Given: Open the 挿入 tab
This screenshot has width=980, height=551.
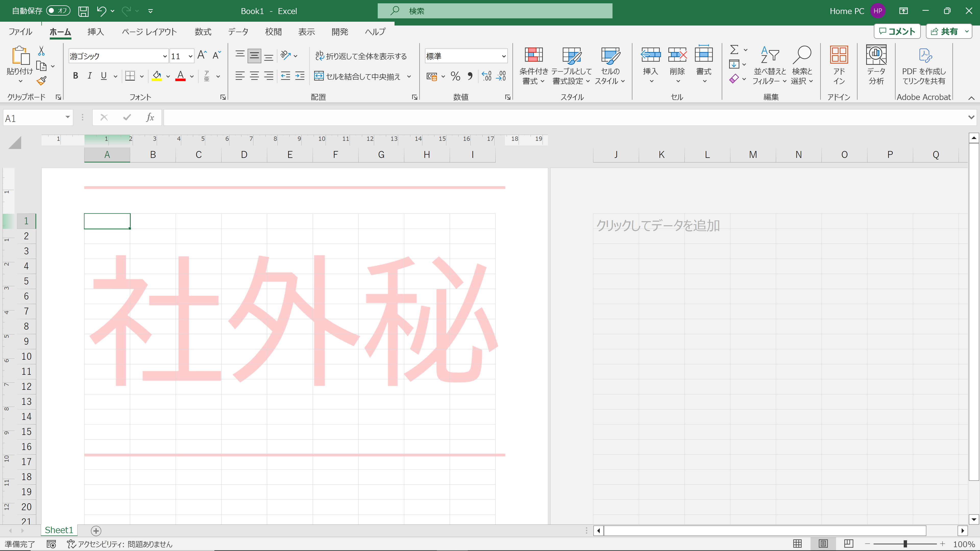Looking at the screenshot, I should pyautogui.click(x=95, y=32).
